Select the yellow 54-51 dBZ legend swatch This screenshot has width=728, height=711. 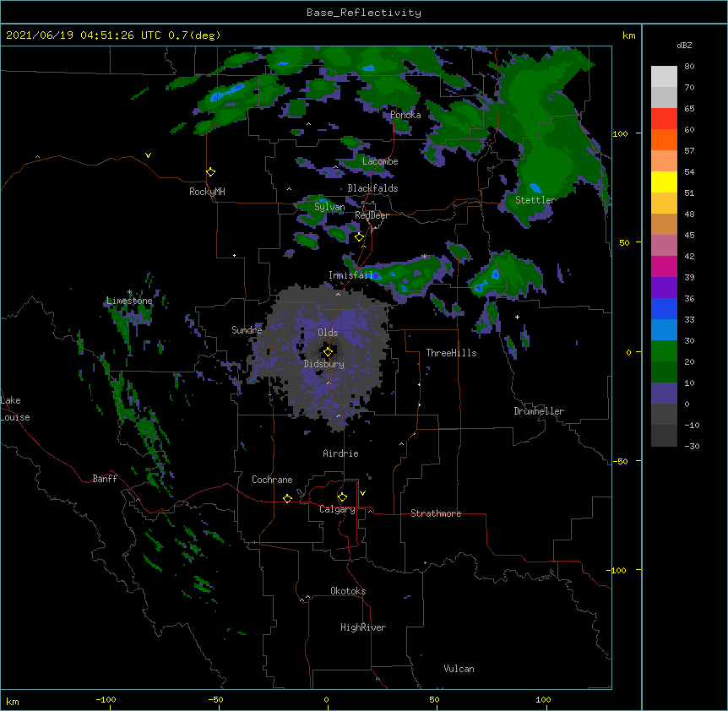pyautogui.click(x=664, y=182)
